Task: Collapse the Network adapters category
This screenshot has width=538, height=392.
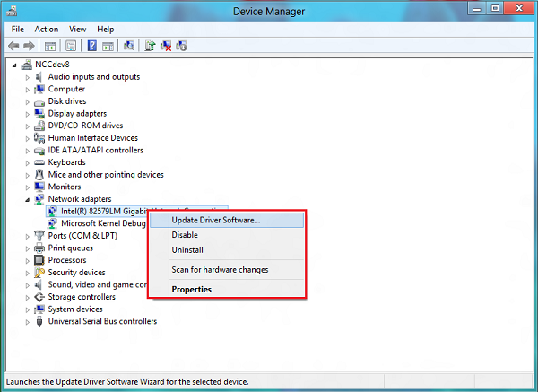Action: click(27, 199)
